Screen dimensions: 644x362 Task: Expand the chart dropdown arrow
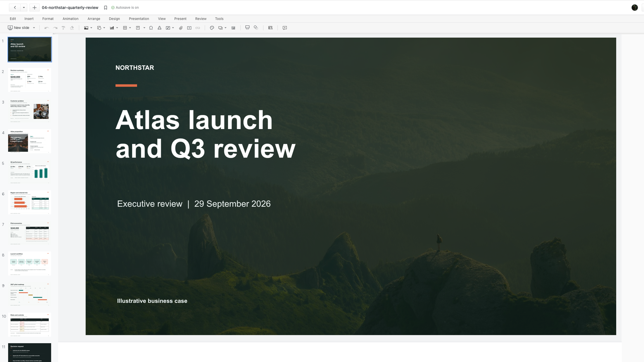117,28
